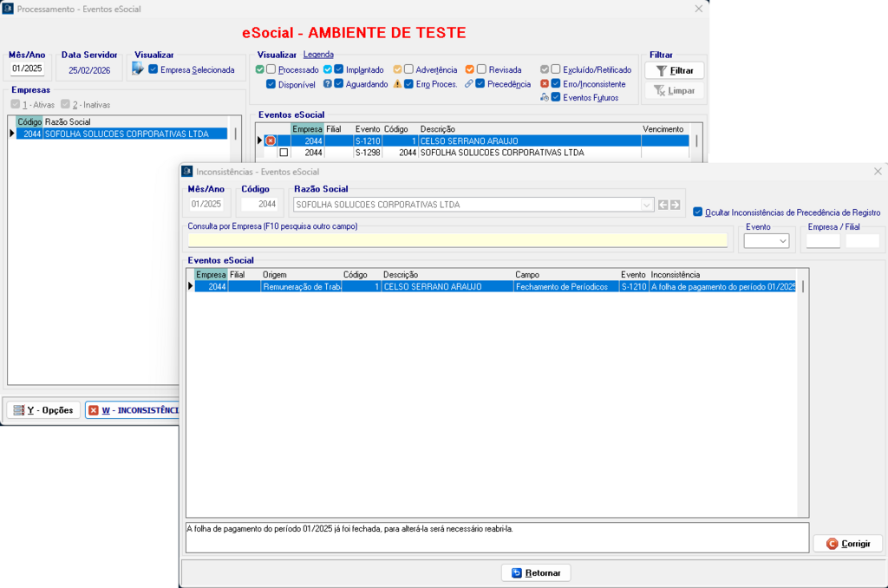The image size is (888, 588).
Task: Click the red error icon on S-1210 row
Action: click(x=271, y=140)
